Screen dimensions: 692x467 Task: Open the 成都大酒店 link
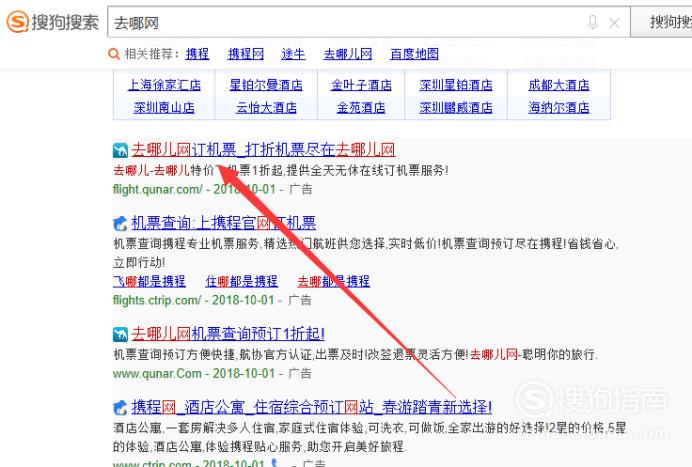[x=559, y=85]
